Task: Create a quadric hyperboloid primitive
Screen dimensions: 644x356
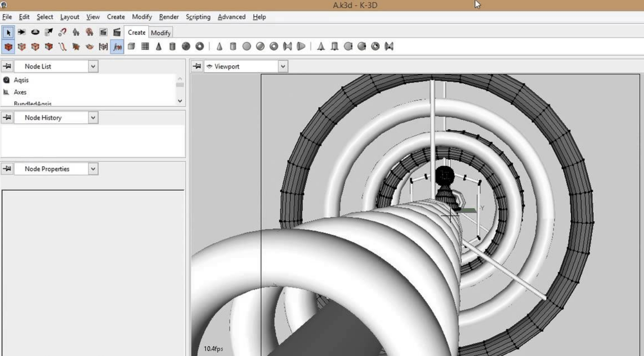Action: 288,46
